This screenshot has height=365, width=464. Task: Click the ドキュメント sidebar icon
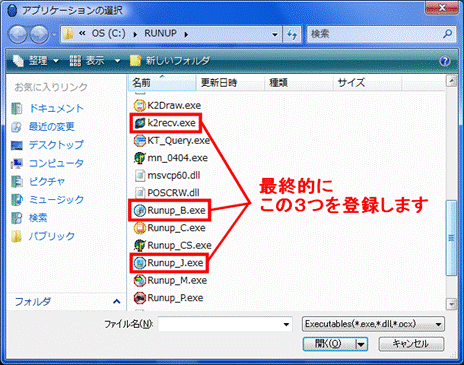click(x=17, y=109)
